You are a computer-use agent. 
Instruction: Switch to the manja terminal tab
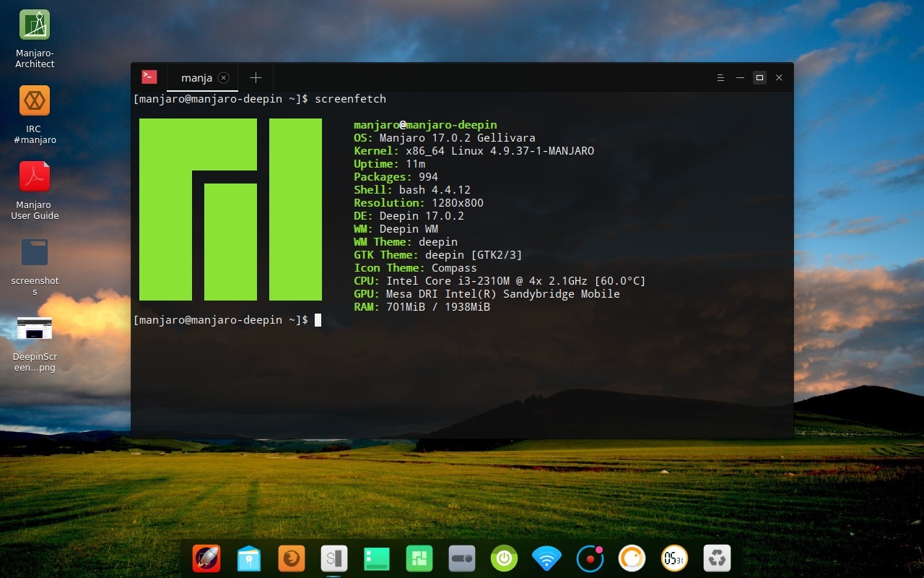click(195, 77)
